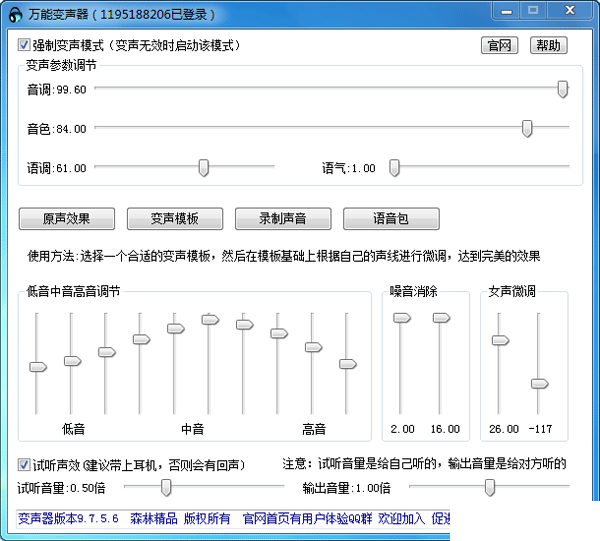This screenshot has width=600, height=541.
Task: Click first equalizer slider above 低音
Action: point(38,367)
